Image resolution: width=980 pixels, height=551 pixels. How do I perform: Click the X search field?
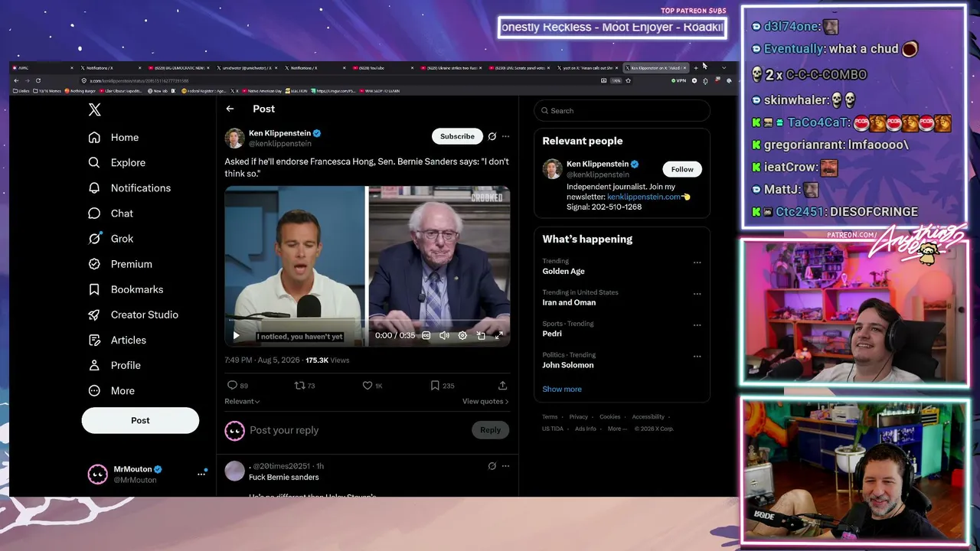(622, 111)
